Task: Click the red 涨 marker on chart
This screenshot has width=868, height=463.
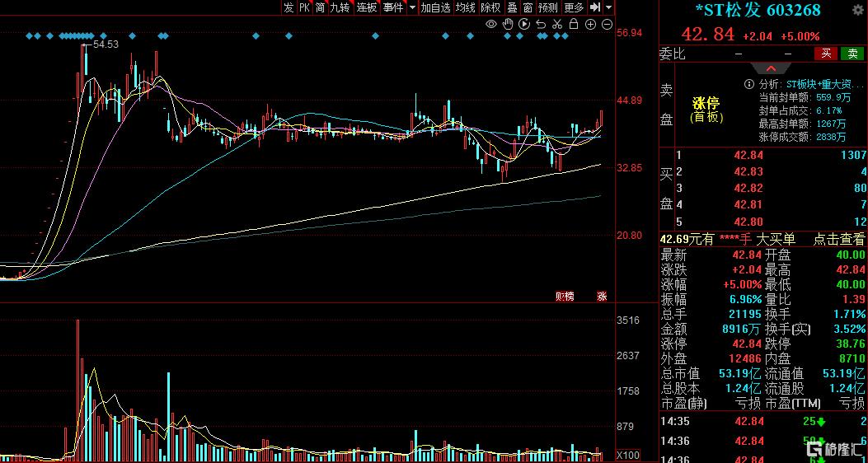Action: [602, 297]
